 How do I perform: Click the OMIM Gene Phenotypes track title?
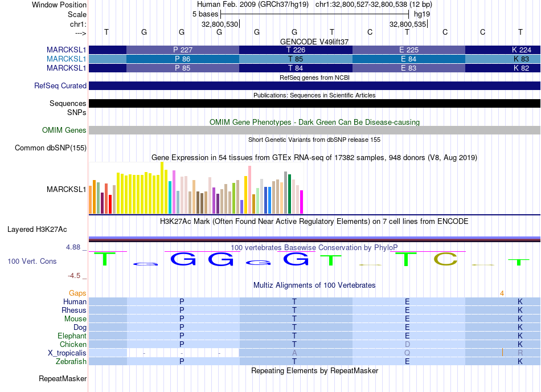314,122
